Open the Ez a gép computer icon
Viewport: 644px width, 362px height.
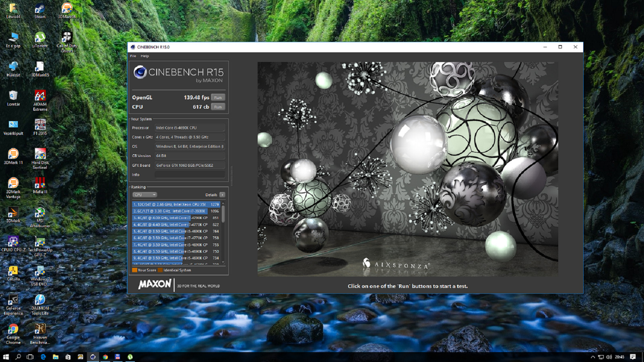point(13,40)
